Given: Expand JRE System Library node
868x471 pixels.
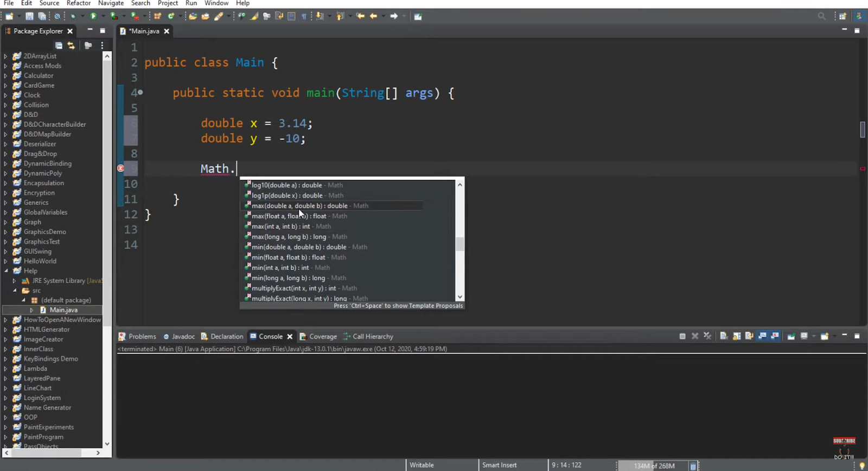Looking at the screenshot, I should coord(14,281).
